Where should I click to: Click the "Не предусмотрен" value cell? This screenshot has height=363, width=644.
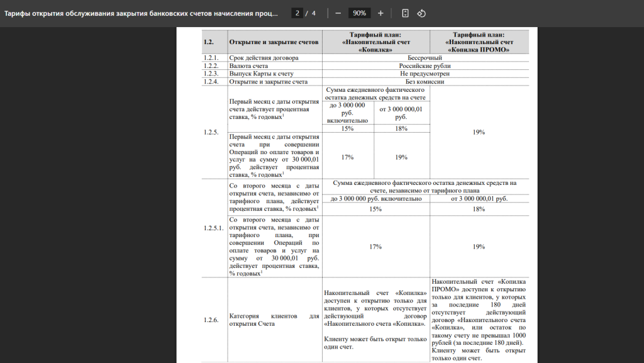click(x=425, y=74)
